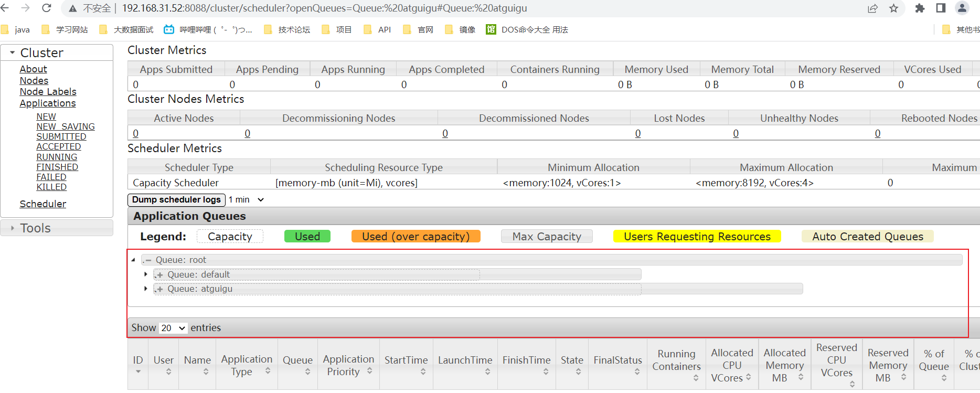
Task: Open the Scheduler link in sidebar
Action: click(43, 204)
